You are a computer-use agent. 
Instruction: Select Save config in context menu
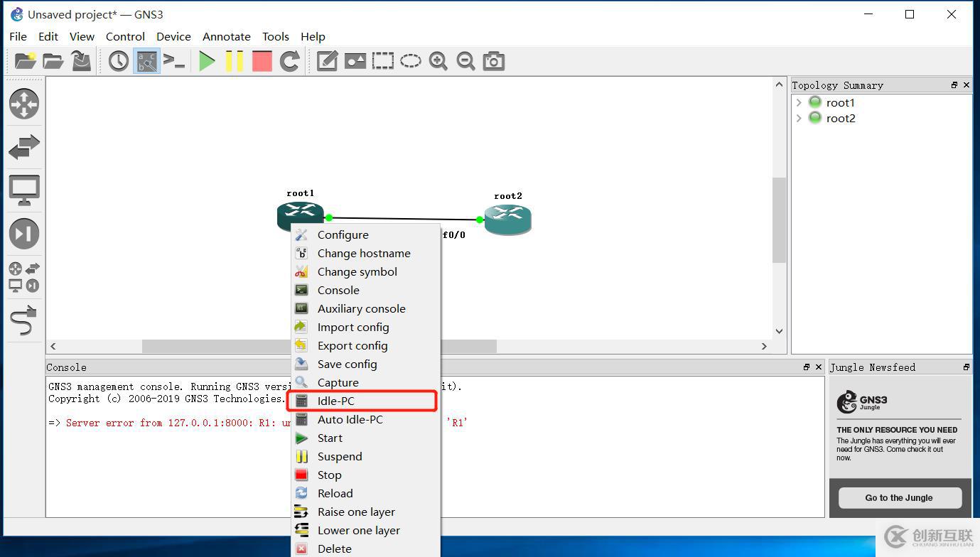(x=366, y=364)
